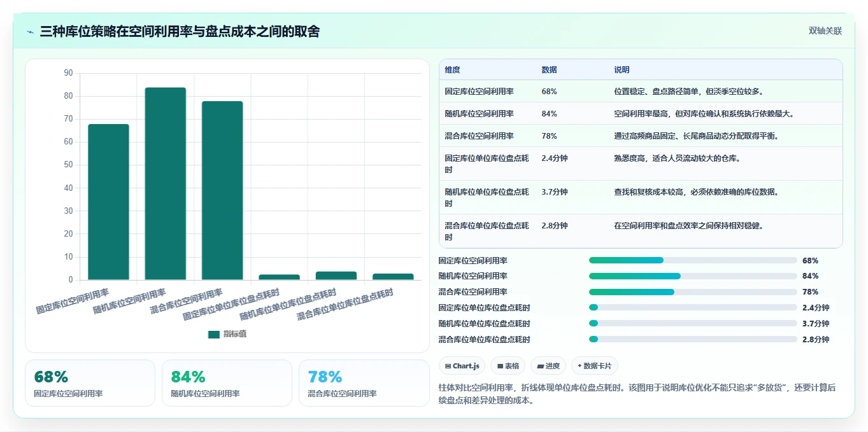
Task: Click the 混合库位单位库位盘点耗时 bar in chart
Action: [393, 277]
